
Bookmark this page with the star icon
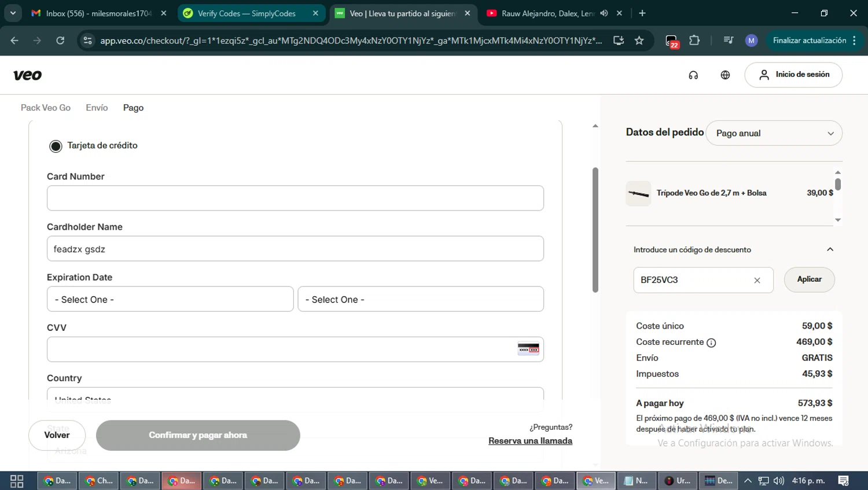639,40
